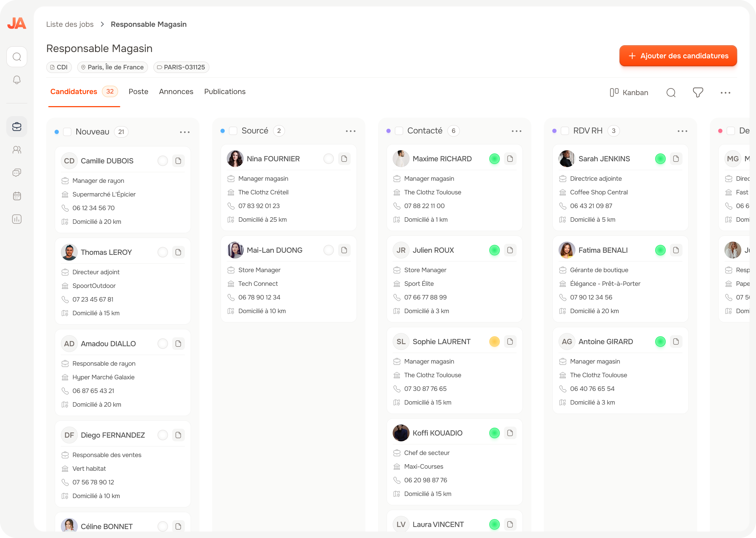756x538 pixels.
Task: Open the document icon on Koffi KOUADIO card
Action: tap(510, 433)
